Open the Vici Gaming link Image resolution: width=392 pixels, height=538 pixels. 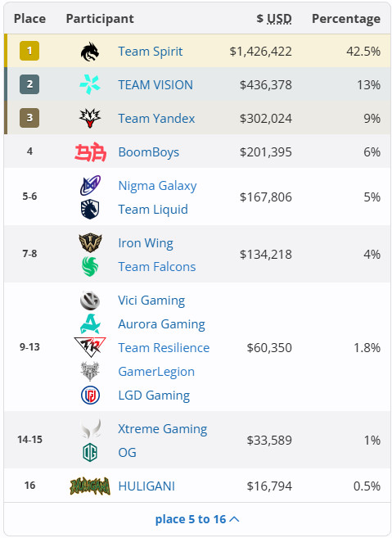151,301
